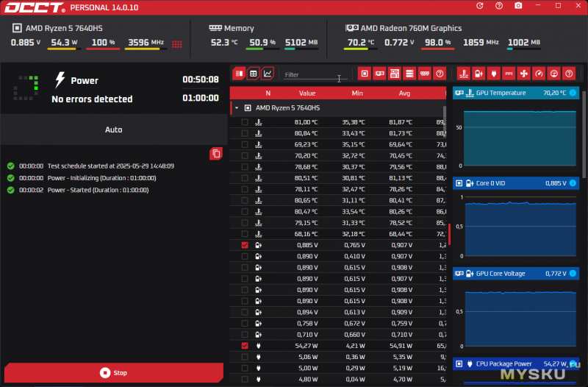Switch to the table-only monitoring view

(253, 74)
